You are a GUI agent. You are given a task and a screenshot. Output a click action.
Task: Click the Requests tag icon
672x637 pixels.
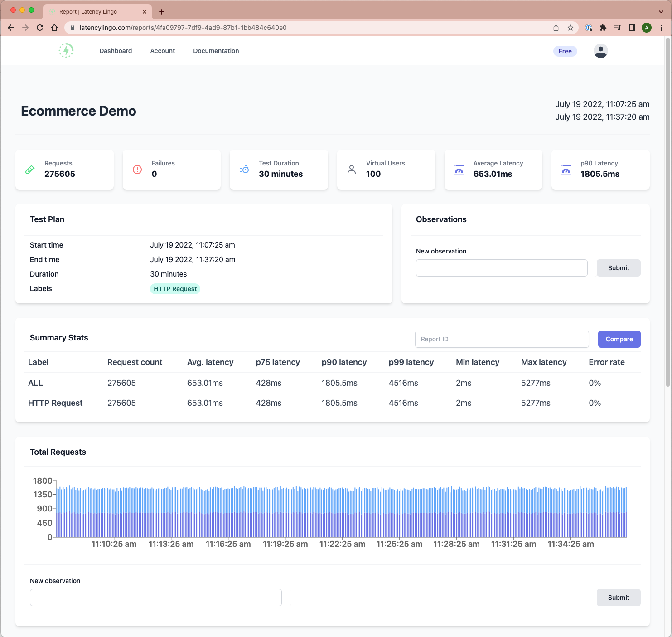(x=30, y=170)
